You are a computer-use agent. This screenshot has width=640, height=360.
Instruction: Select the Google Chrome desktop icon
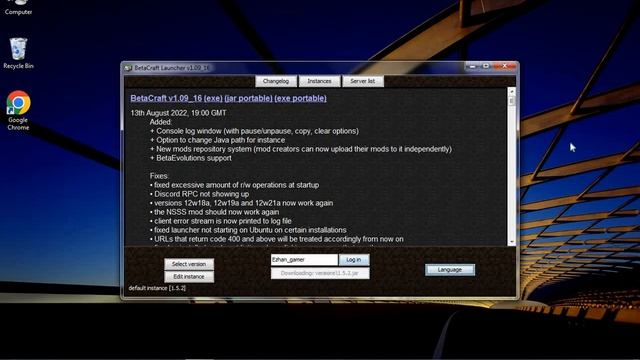coord(18,111)
